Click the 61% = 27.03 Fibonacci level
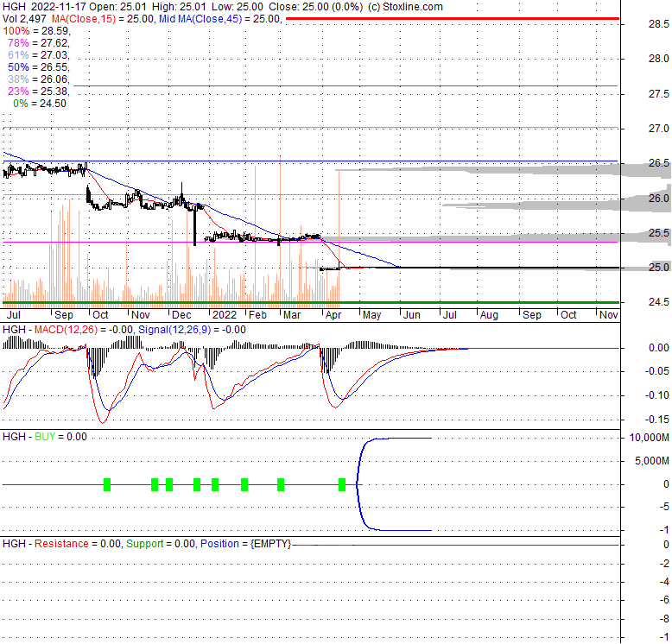672x644 pixels. click(x=39, y=54)
